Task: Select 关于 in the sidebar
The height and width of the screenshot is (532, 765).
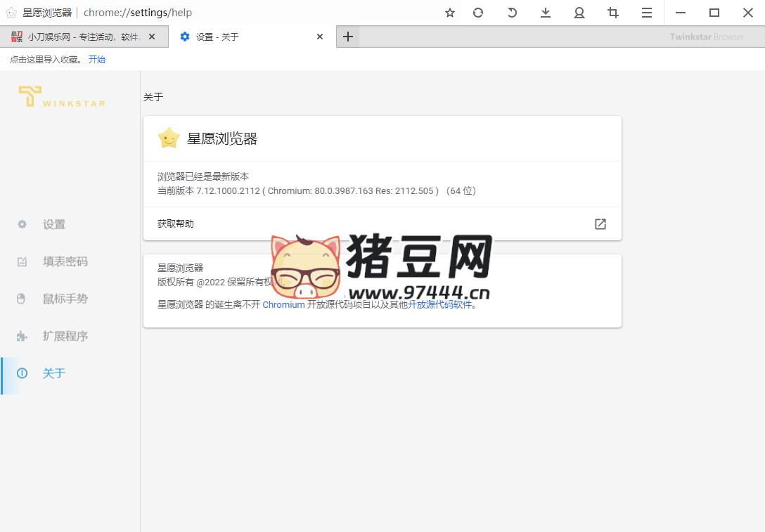Action: pos(53,373)
